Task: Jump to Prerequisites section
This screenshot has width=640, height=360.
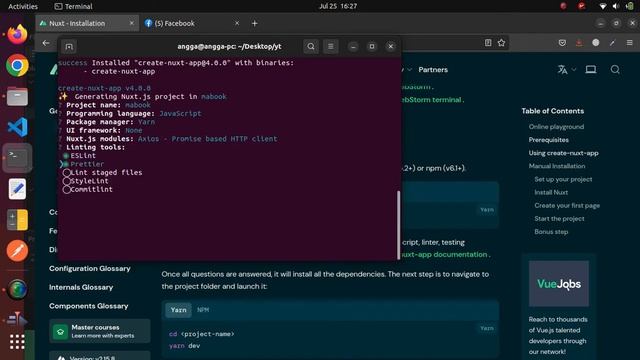Action: pos(549,140)
